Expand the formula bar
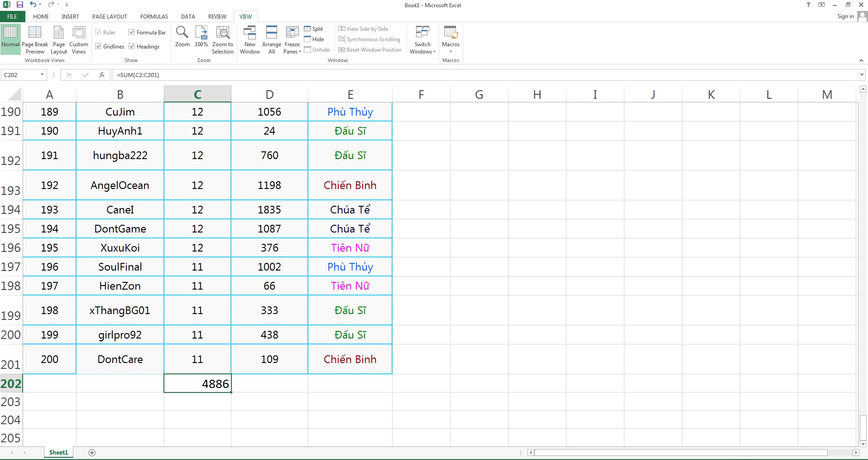This screenshot has height=460, width=868. 862,75
